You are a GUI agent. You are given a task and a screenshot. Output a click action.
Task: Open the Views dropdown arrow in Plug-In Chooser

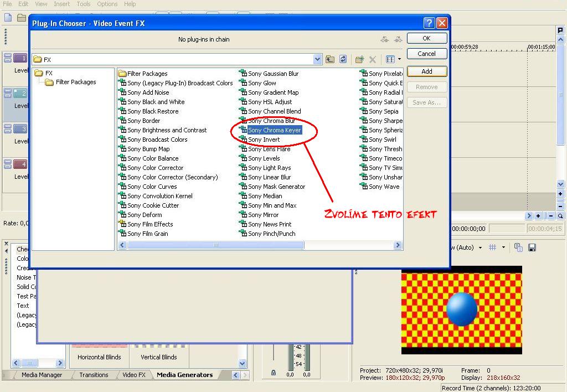point(399,59)
